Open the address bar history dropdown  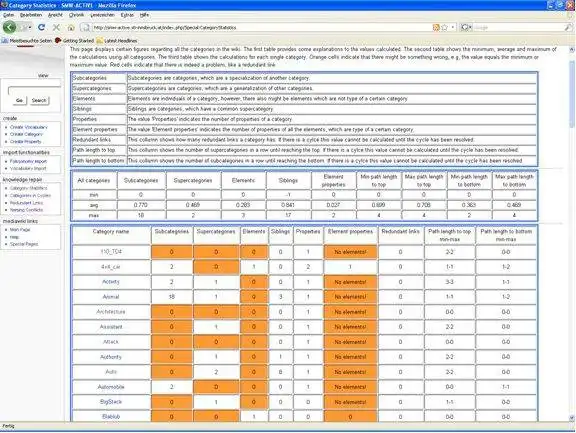point(453,28)
